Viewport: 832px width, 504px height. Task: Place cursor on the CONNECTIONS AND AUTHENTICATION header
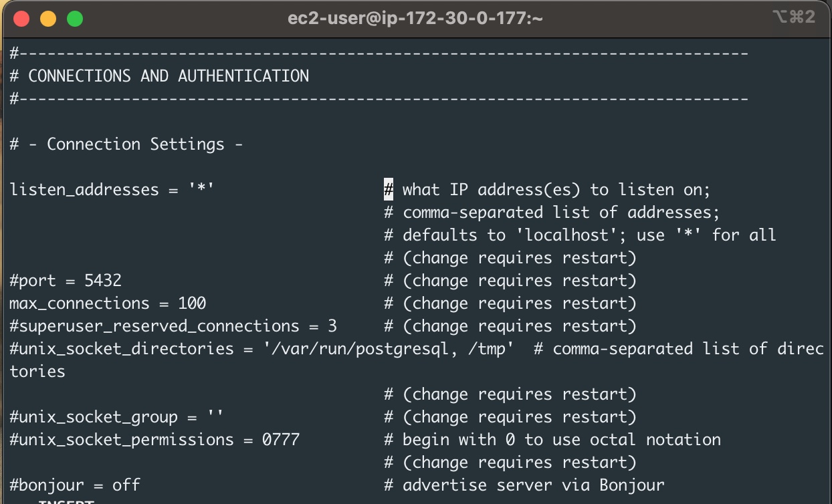coord(168,76)
